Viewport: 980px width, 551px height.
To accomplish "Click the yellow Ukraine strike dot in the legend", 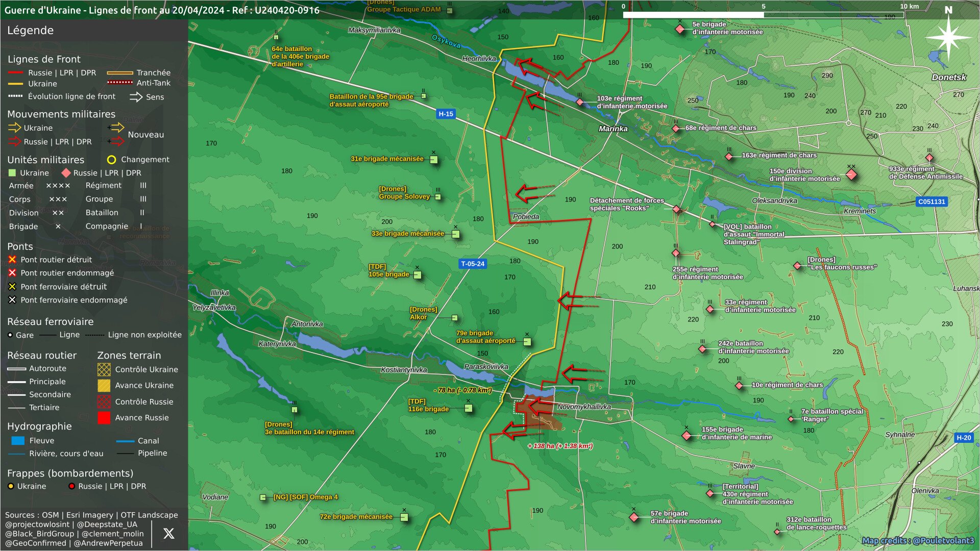I will 11,486.
